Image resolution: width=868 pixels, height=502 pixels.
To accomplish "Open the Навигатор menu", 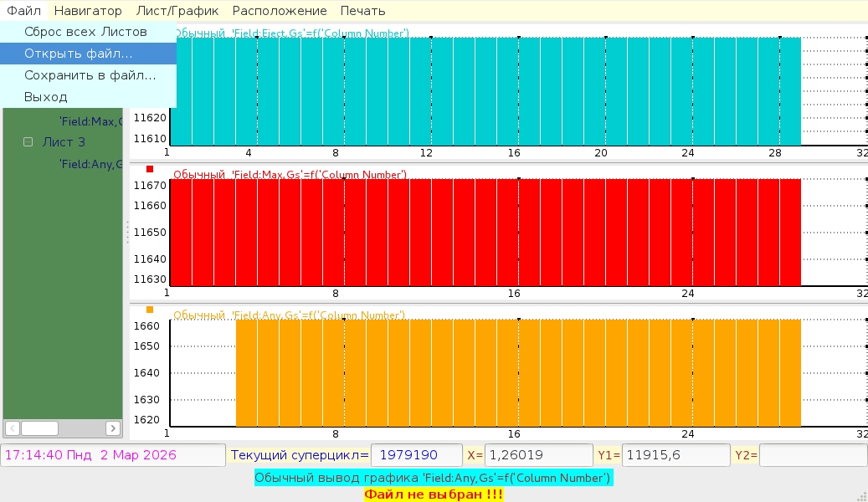I will 88,11.
